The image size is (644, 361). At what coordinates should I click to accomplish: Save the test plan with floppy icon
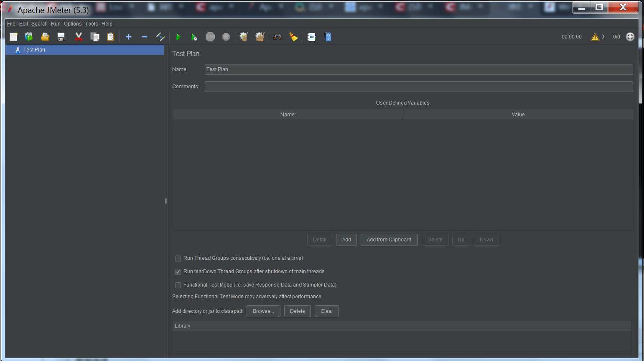click(x=61, y=37)
